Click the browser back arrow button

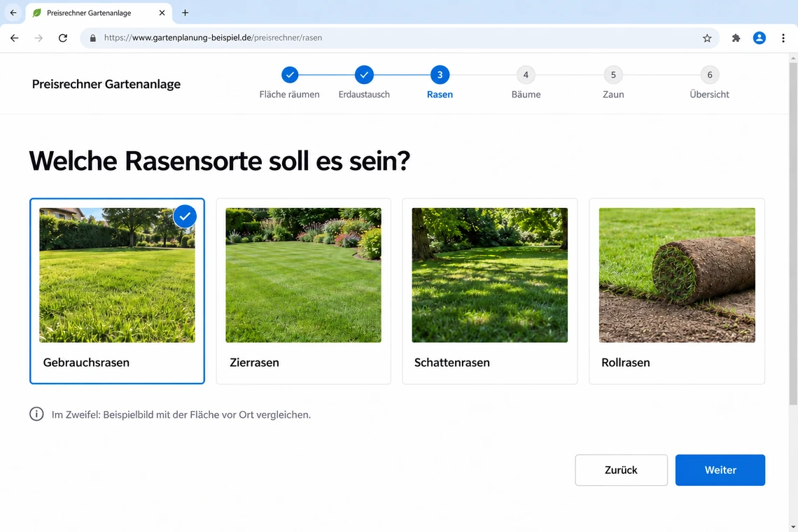(14, 38)
